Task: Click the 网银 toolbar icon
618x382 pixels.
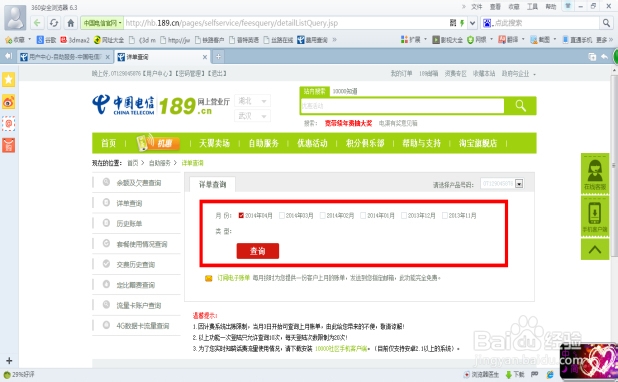Action: [x=477, y=40]
